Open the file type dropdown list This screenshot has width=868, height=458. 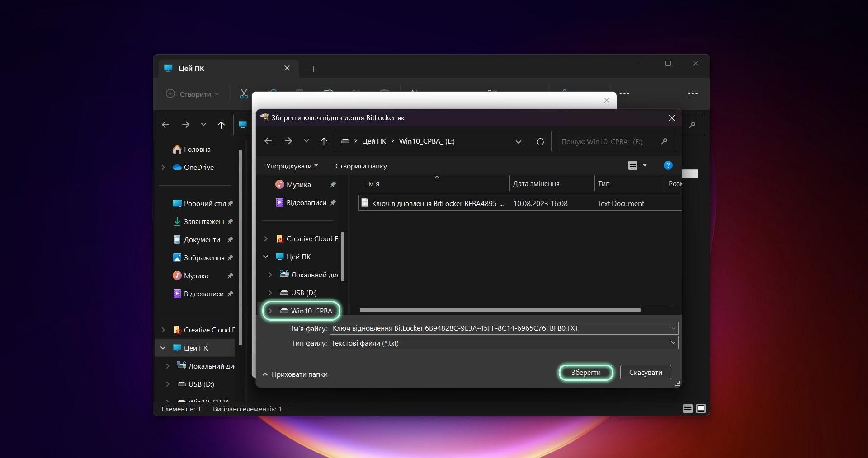coord(673,343)
